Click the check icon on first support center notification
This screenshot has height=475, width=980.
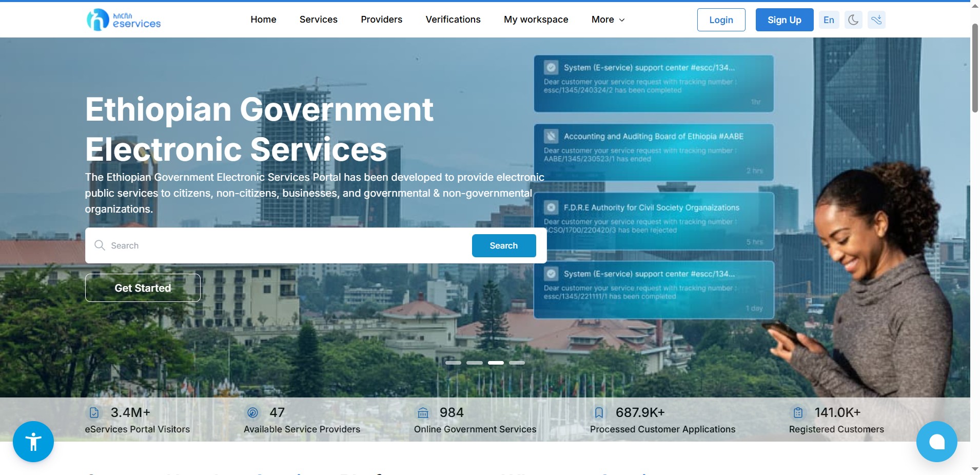point(551,67)
